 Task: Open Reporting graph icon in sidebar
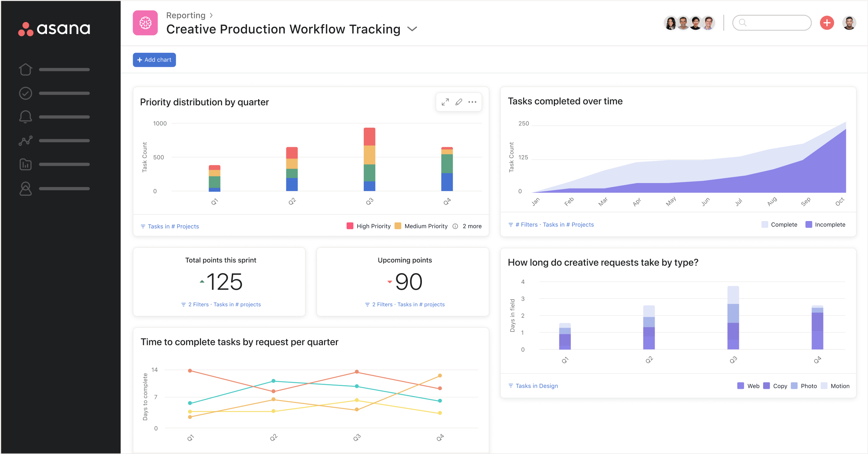pos(25,141)
